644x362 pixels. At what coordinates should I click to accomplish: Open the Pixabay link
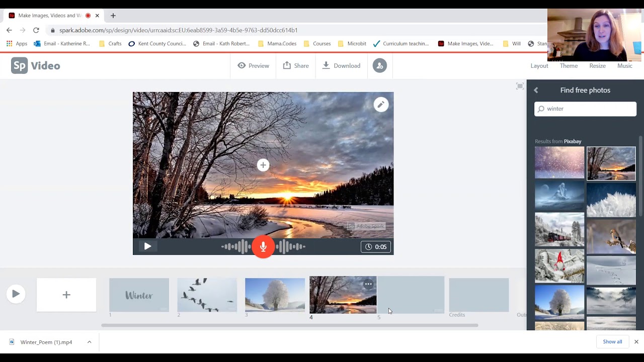click(573, 141)
